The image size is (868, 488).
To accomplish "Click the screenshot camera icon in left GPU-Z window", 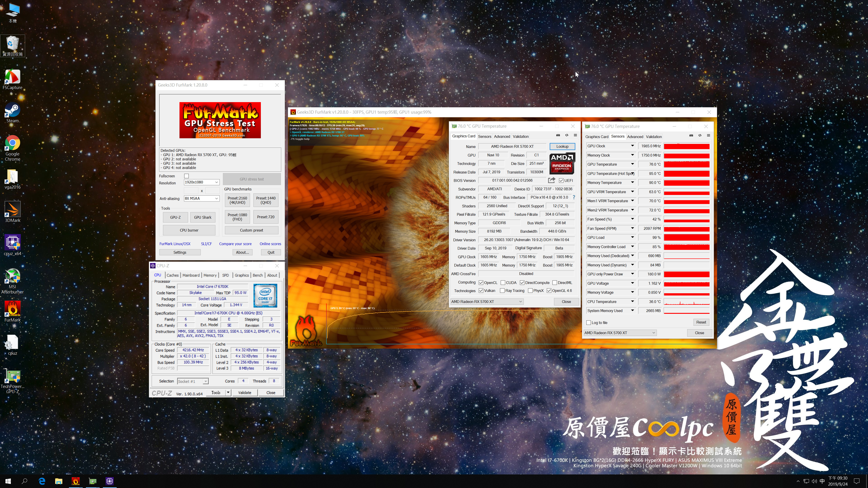I will (x=558, y=135).
